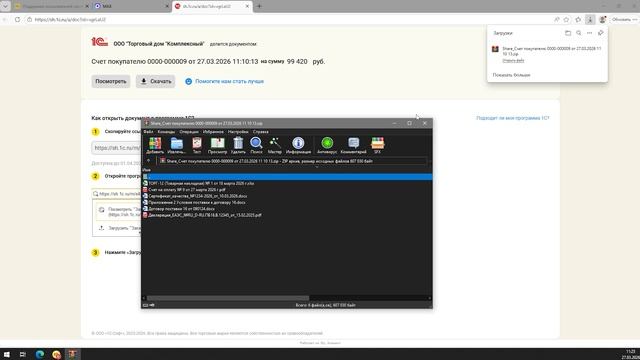Screen dimensions: 640x360
Task: Open downloads folder icon in Загрузки panel
Action: [568, 33]
